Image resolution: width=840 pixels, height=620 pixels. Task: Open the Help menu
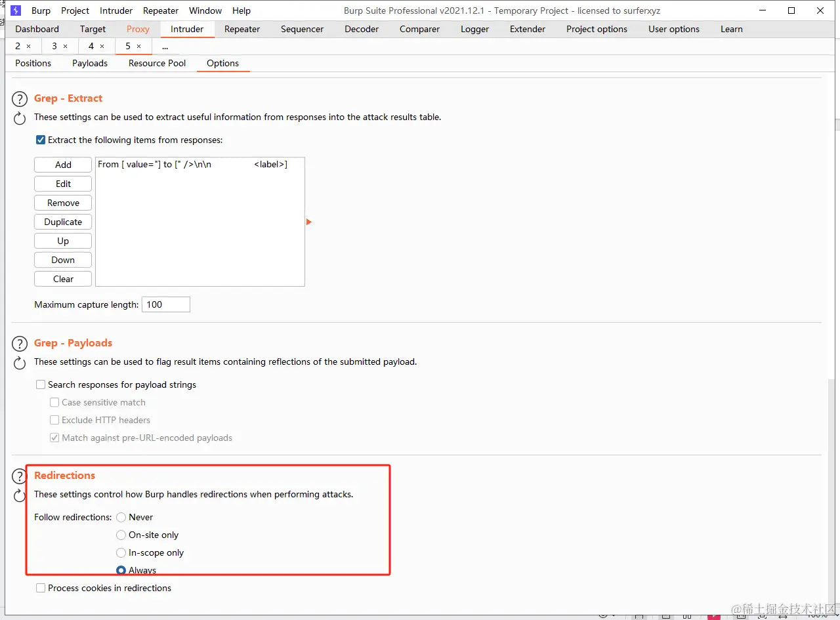tap(241, 10)
